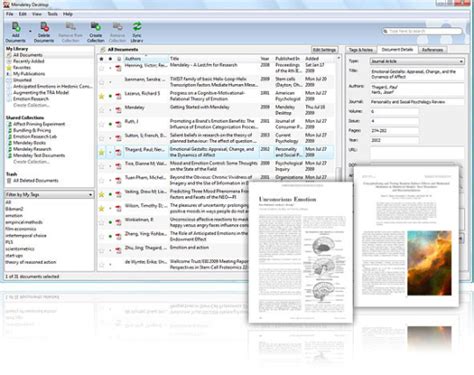
Task: Click the Edit Settings button
Action: (x=324, y=50)
